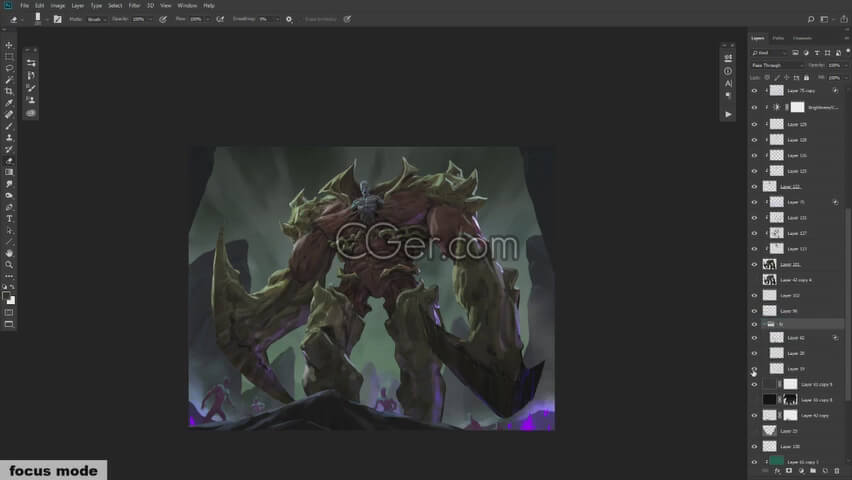
Task: Open the Layers panel options menu
Action: pos(847,38)
